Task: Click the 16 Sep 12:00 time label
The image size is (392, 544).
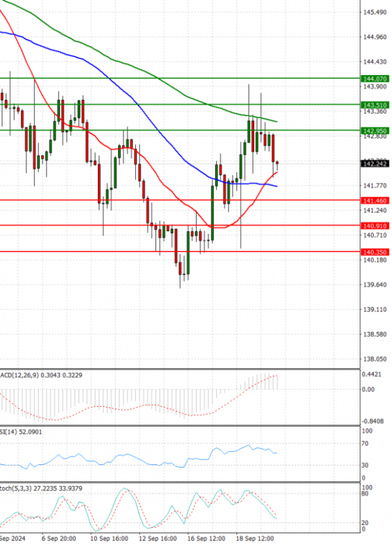Action: 206,539
